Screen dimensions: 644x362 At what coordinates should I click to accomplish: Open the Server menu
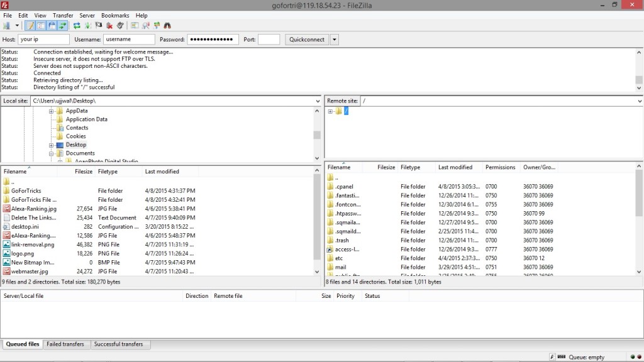point(87,15)
